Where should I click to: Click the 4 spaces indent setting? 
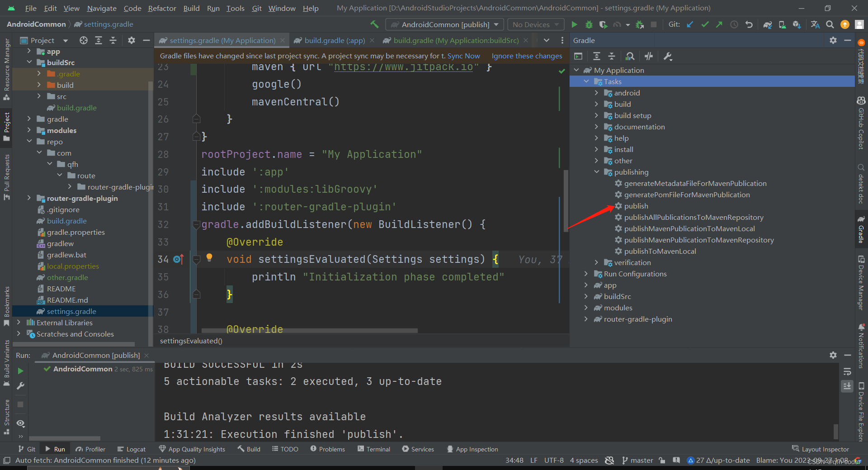(x=584, y=461)
